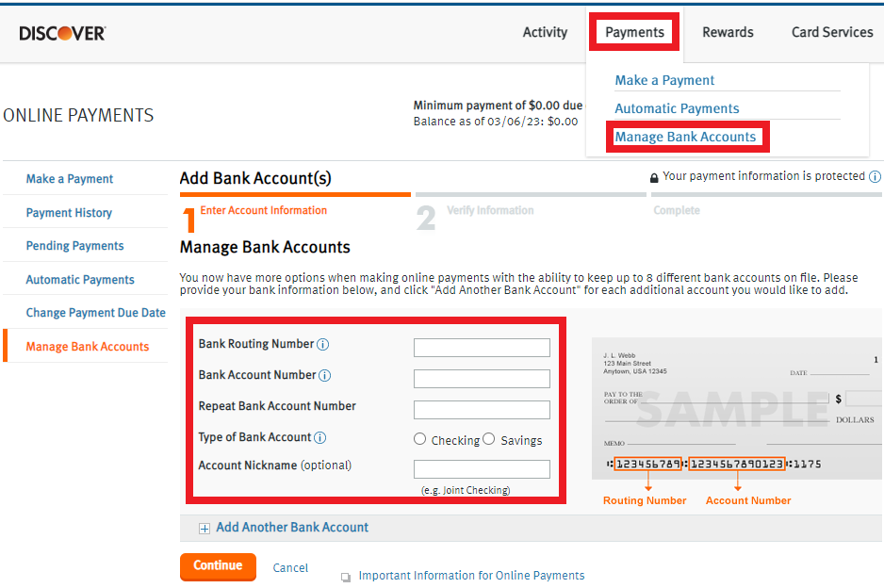Select the Savings radio button

coord(489,438)
